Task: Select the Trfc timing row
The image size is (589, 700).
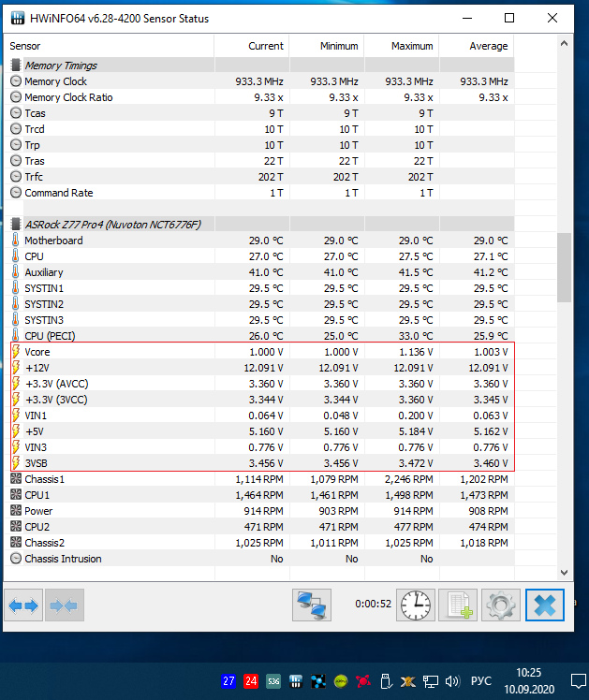Action: pos(259,177)
